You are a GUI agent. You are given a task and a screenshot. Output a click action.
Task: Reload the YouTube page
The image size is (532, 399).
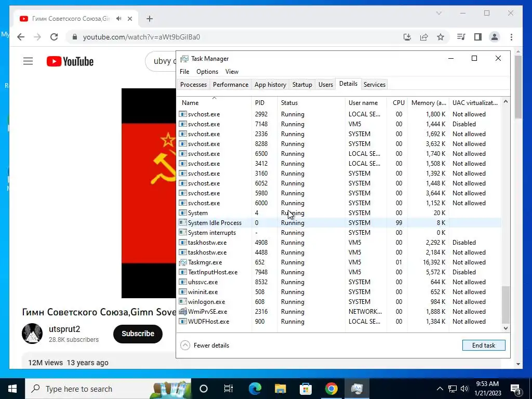54,37
